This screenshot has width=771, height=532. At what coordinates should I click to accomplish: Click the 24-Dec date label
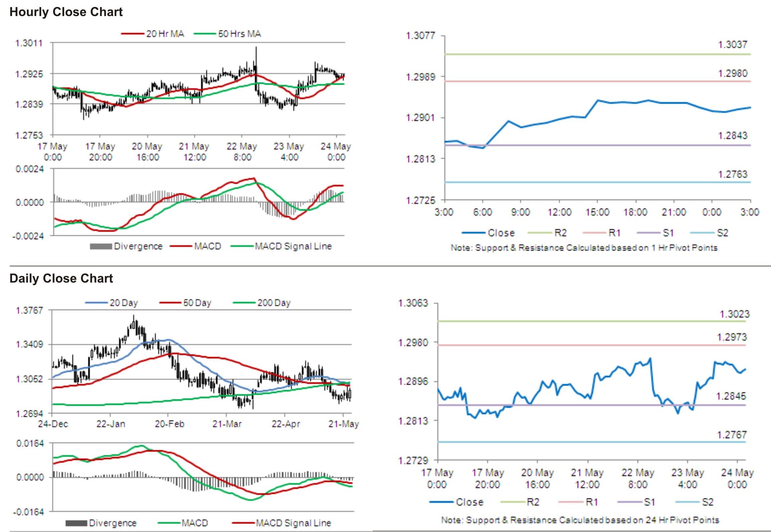pos(53,424)
